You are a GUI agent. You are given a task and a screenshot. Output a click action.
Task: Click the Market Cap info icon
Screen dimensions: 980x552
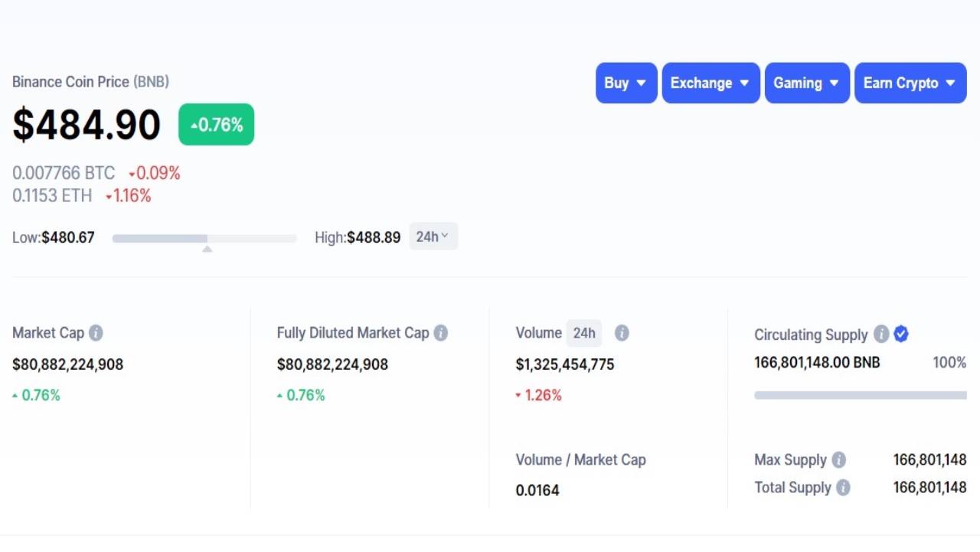pyautogui.click(x=96, y=333)
